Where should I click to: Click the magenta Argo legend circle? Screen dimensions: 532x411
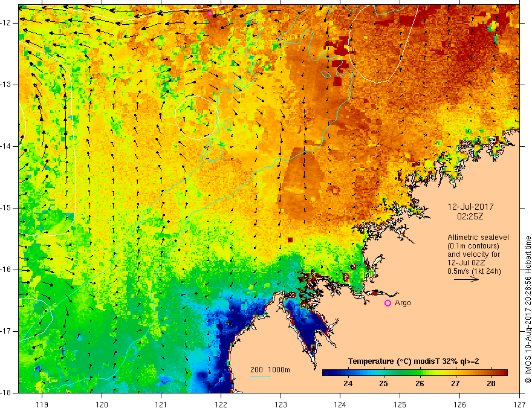click(x=388, y=303)
